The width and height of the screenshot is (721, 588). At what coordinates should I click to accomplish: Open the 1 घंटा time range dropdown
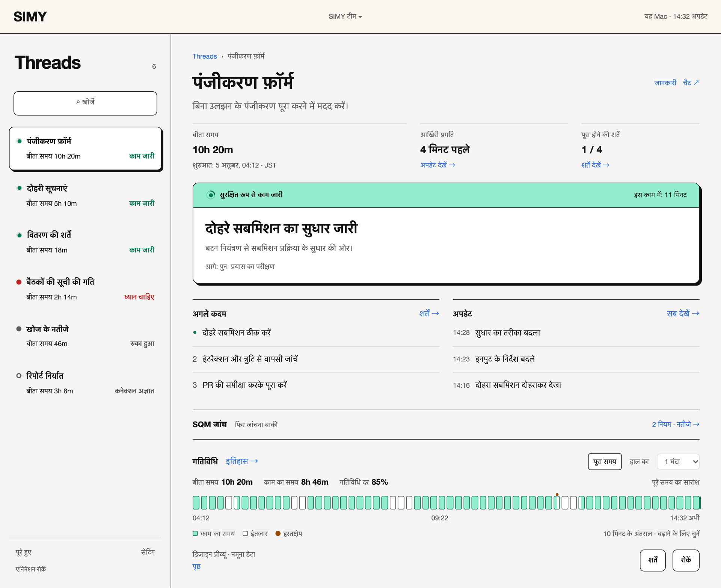tap(678, 461)
